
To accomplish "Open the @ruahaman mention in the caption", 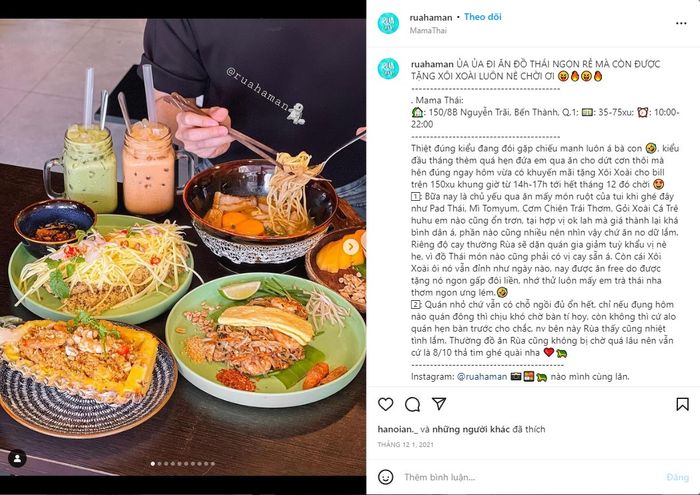I will pos(482,376).
